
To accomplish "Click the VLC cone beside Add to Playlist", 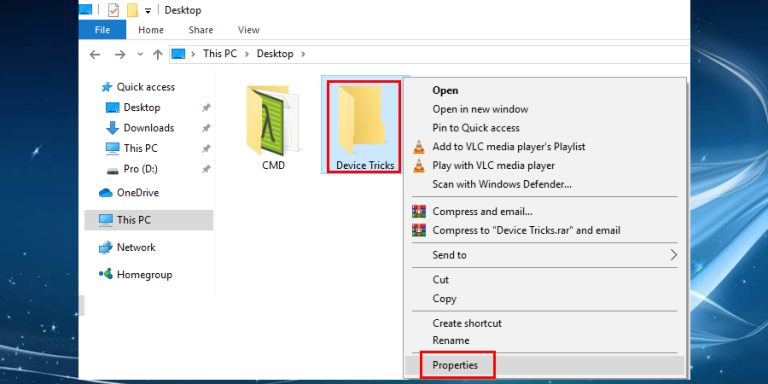I will tap(419, 146).
